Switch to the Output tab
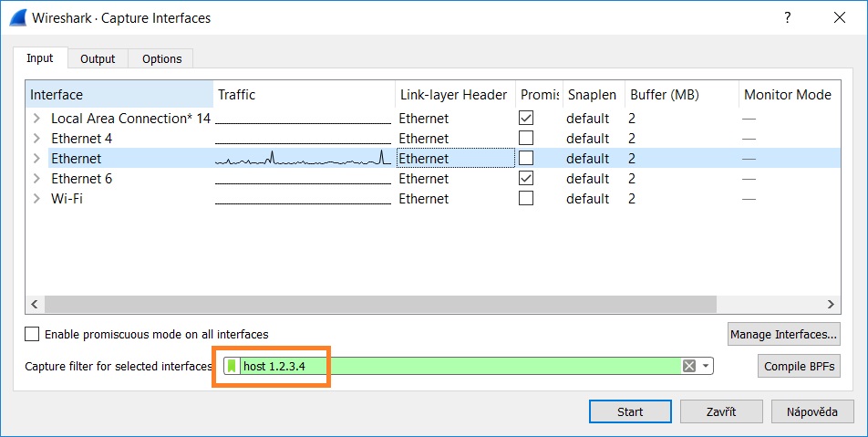The width and height of the screenshot is (868, 437). (98, 58)
